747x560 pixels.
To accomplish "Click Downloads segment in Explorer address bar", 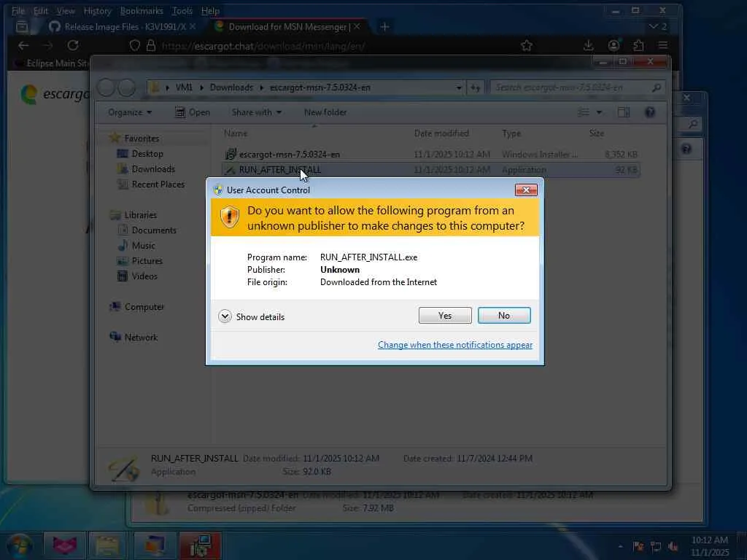I will click(x=231, y=87).
